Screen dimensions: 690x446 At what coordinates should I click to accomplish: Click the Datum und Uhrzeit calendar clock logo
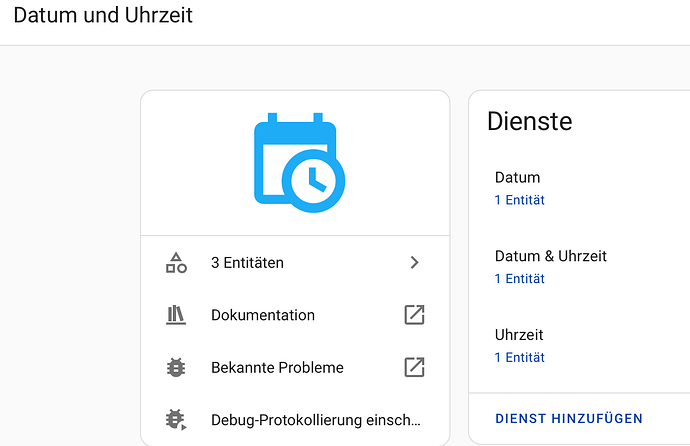tap(298, 163)
